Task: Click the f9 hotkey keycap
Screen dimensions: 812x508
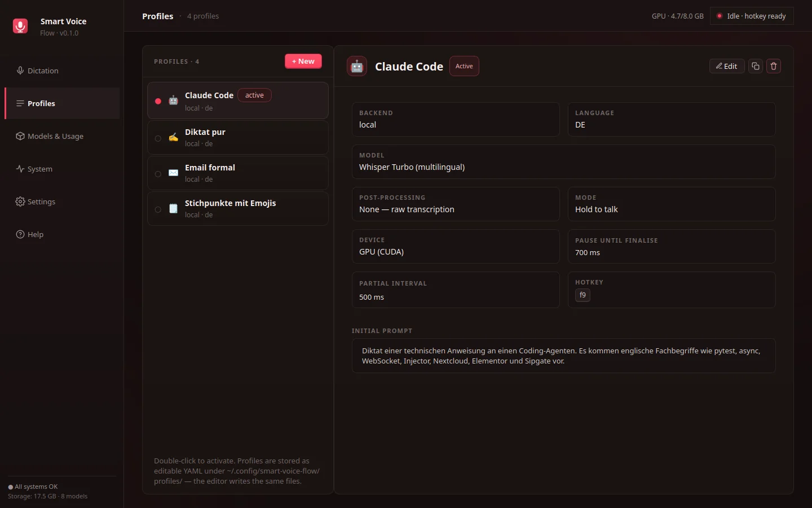Action: [x=582, y=295]
